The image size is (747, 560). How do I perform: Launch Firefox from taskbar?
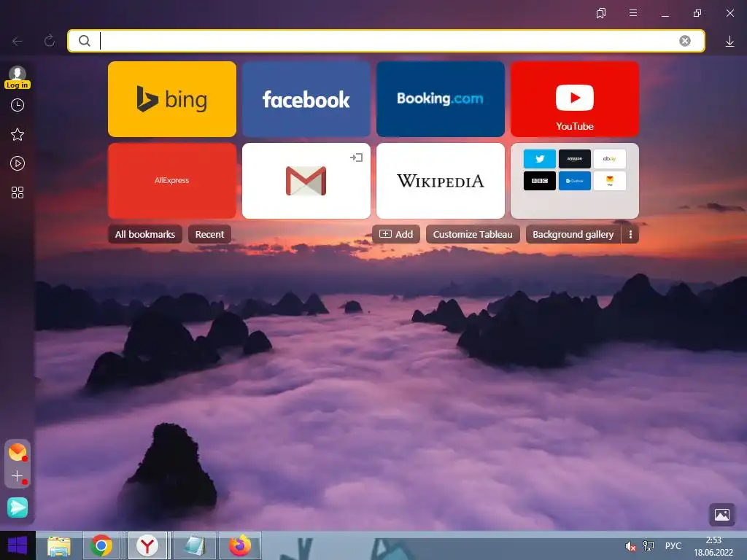point(240,545)
